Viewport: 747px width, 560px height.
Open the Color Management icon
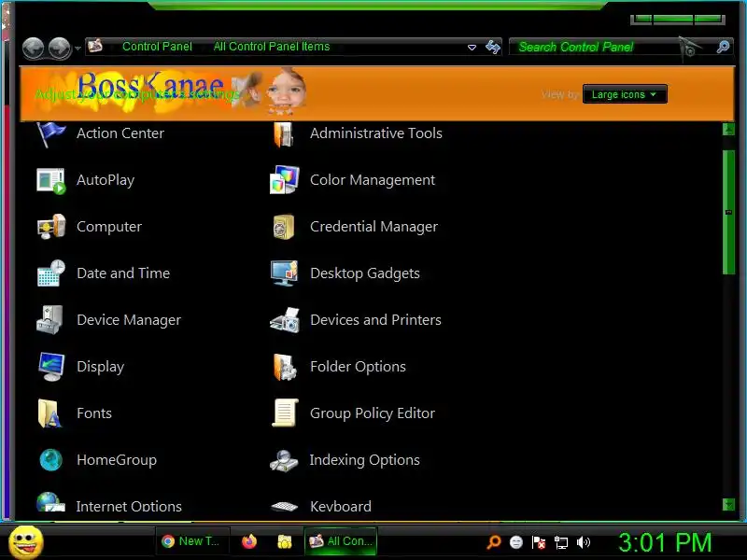(x=284, y=180)
